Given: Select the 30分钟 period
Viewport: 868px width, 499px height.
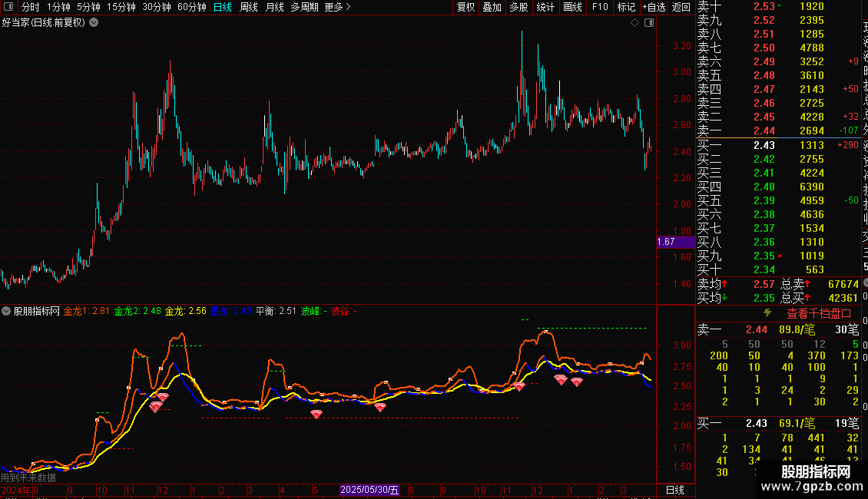Looking at the screenshot, I should click(157, 7).
